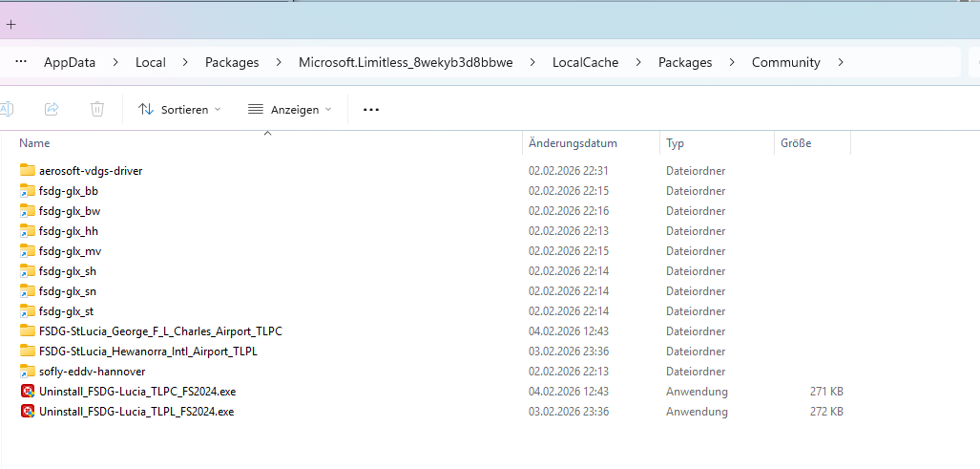
Task: Open a new tab with plus button
Action: coord(11,24)
